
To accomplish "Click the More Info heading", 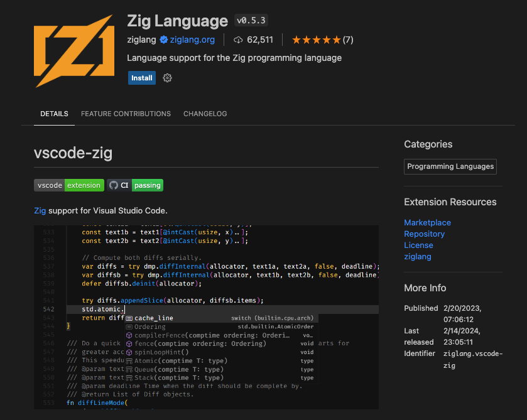I will coord(425,288).
